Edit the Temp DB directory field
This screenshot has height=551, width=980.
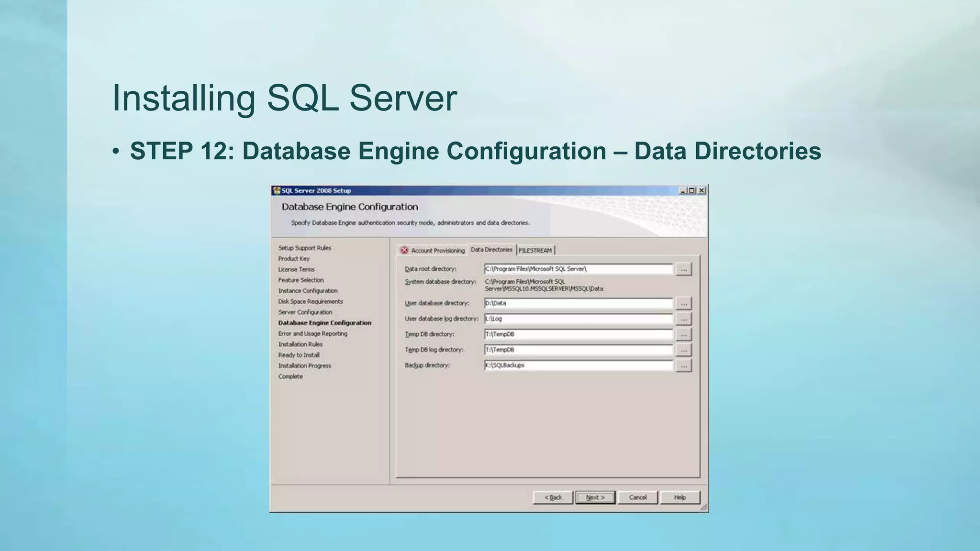point(579,334)
